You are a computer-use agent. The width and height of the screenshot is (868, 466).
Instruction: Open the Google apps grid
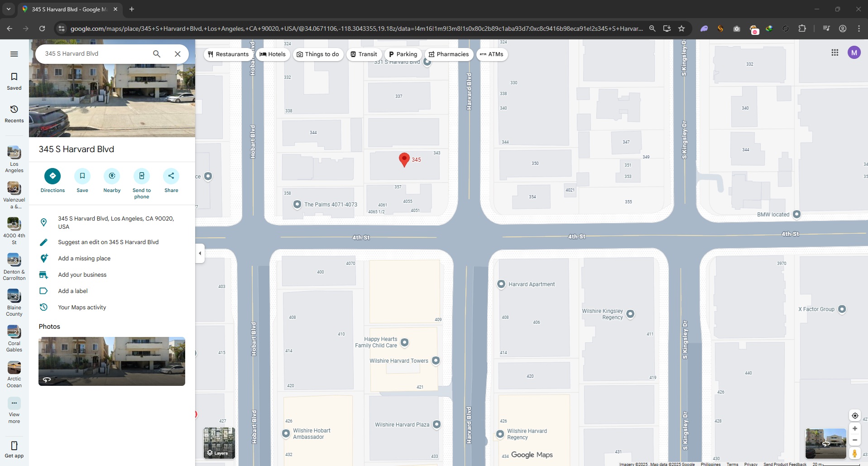pos(834,53)
